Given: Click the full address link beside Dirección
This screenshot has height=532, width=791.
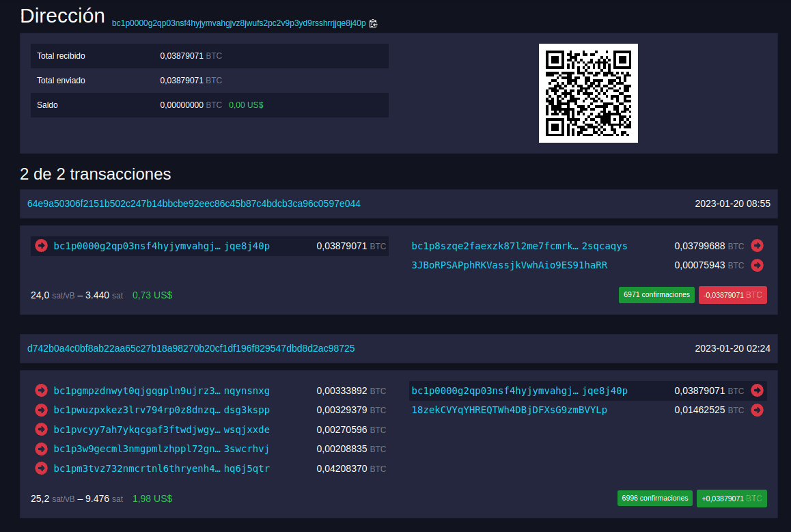Looking at the screenshot, I should 238,23.
